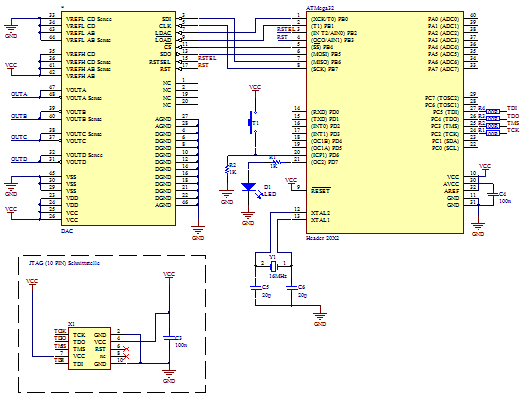Select the VCC power symbol above T1

(x=255, y=88)
